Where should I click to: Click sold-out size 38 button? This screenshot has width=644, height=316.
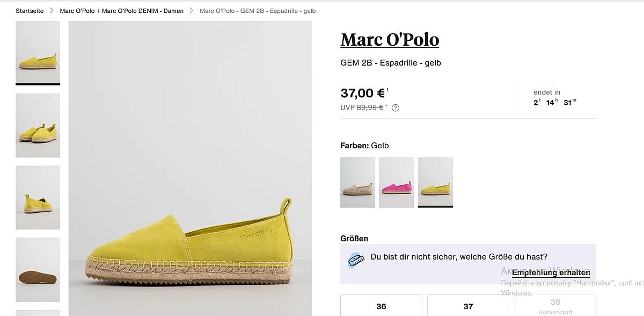[x=555, y=306]
